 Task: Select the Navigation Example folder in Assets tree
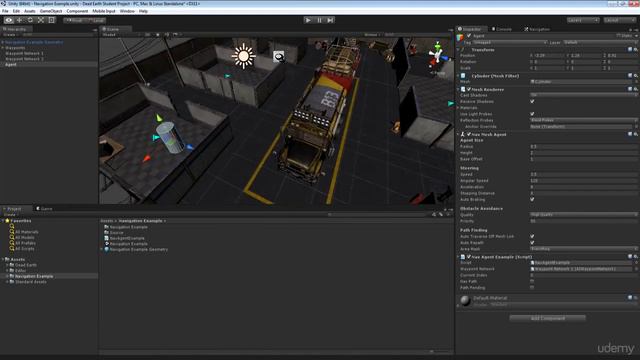click(34, 276)
